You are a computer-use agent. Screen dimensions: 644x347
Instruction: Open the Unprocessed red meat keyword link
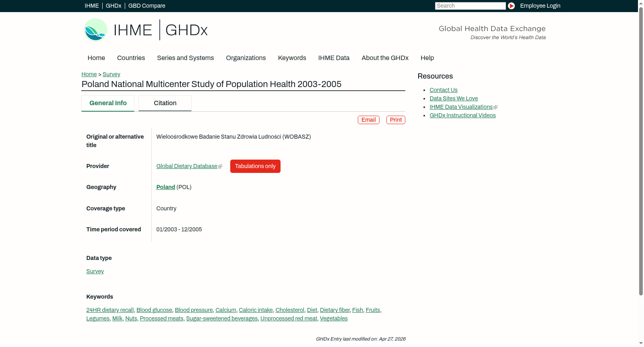tap(289, 319)
